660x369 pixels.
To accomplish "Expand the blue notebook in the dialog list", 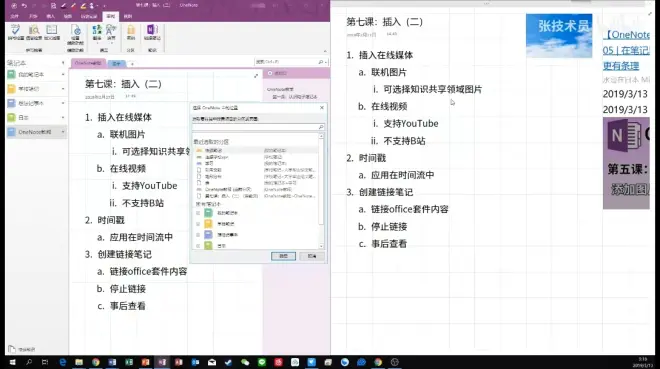I will [x=198, y=235].
